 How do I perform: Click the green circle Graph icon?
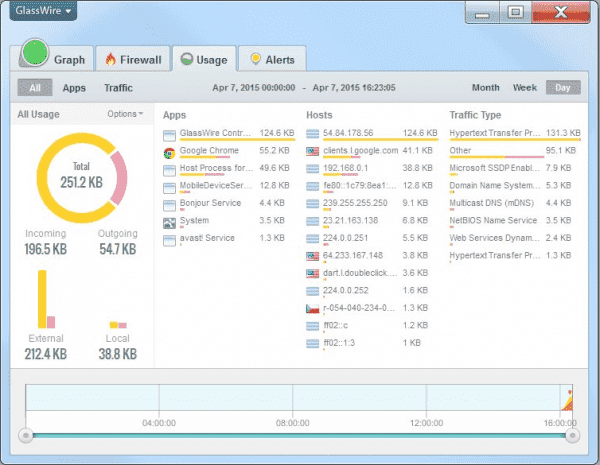point(35,53)
